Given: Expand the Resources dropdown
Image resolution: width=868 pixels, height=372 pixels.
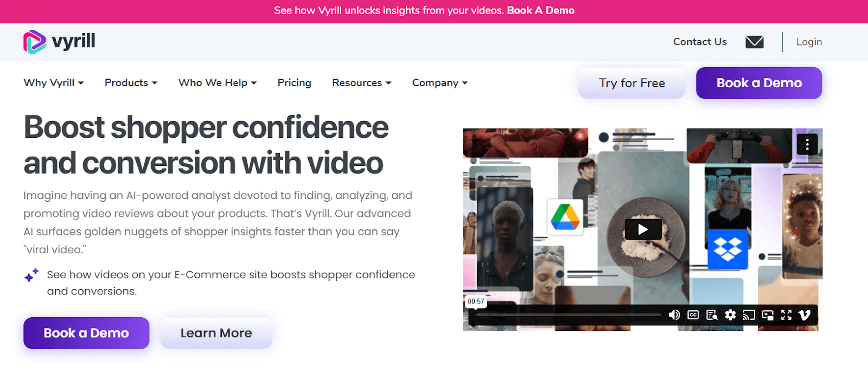Looking at the screenshot, I should coord(362,83).
